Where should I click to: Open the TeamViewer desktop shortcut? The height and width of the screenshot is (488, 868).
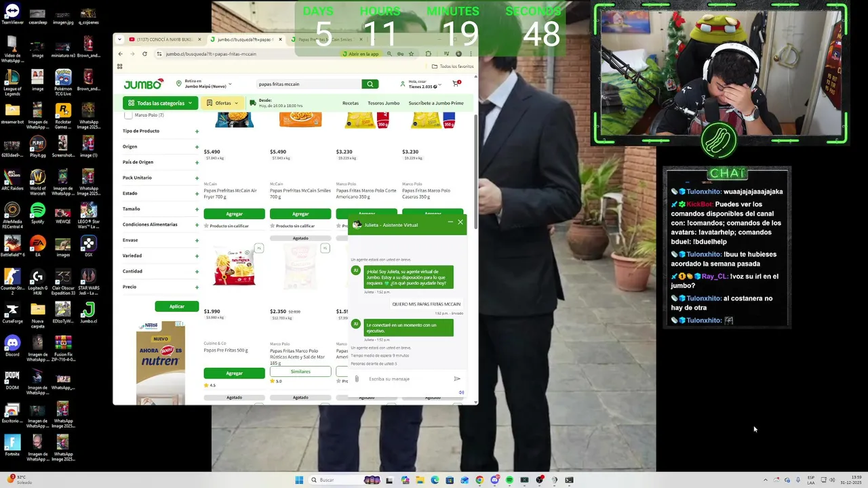pos(12,12)
